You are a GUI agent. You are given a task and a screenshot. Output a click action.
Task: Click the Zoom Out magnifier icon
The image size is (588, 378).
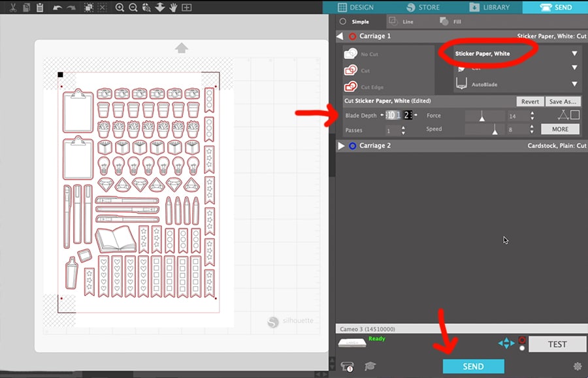[x=133, y=8]
